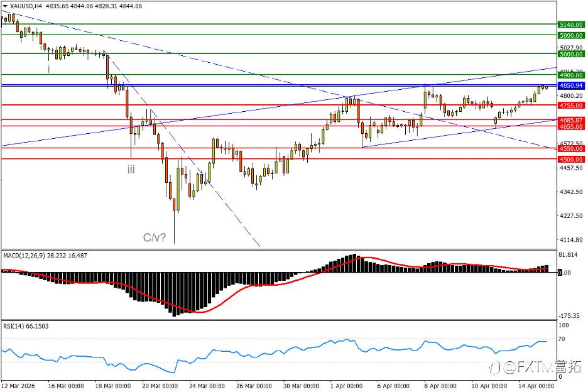Image resolution: width=588 pixels, height=392 pixels.
Task: Select the 4655.00 red price label
Action: (571, 126)
